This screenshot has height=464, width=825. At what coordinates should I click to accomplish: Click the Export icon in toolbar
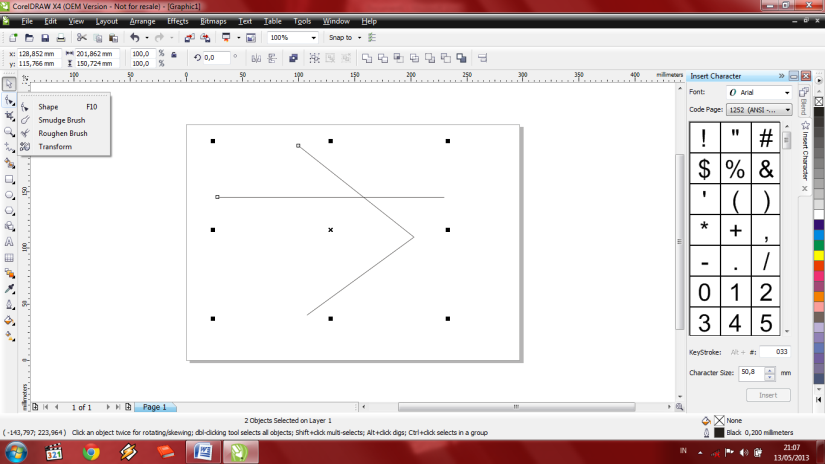[x=205, y=38]
